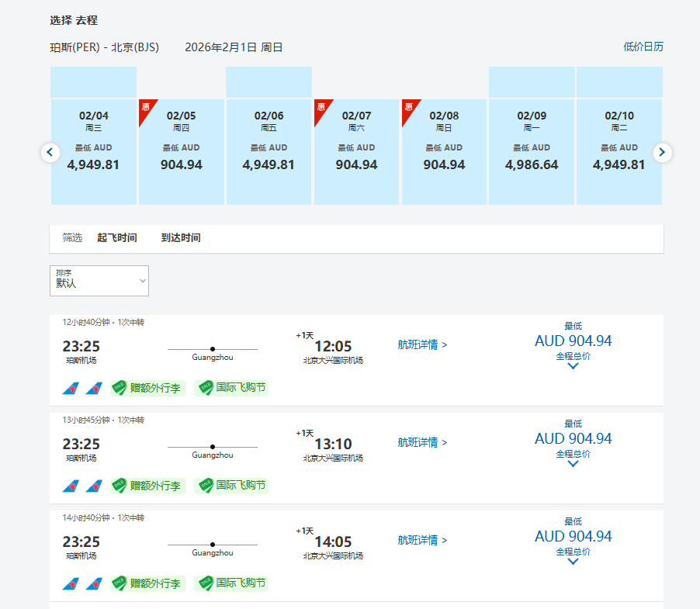Click next dates arrow in calendar carousel
Image resolution: width=700 pixels, height=609 pixels.
point(661,152)
